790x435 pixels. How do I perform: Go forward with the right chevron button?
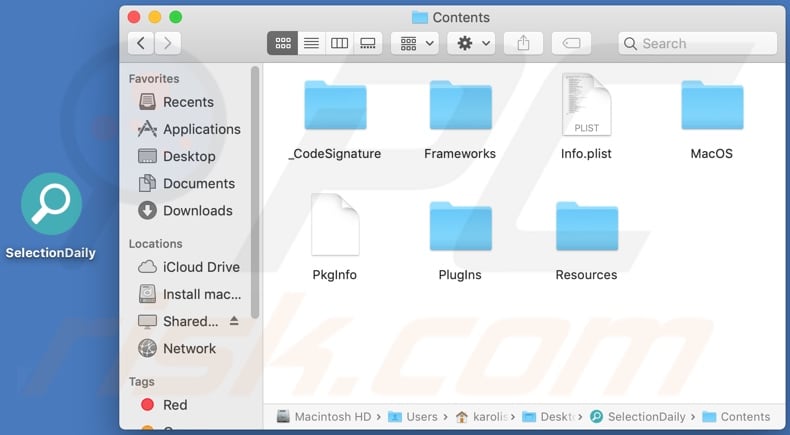click(x=168, y=43)
